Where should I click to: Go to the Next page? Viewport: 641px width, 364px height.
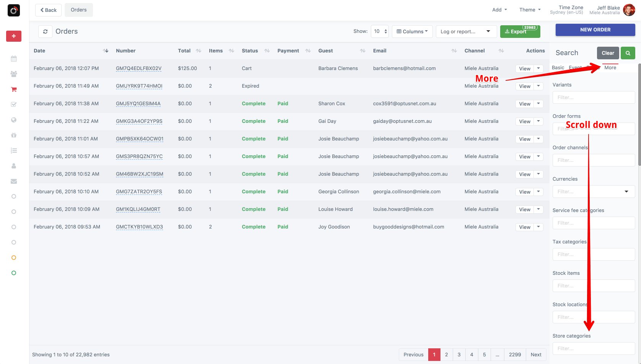pos(536,354)
